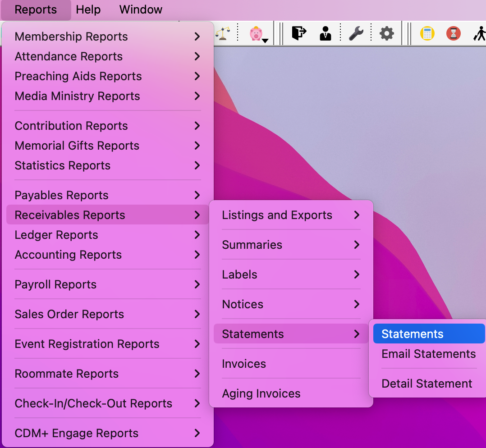Image resolution: width=486 pixels, height=448 pixels.
Task: Click the red hourglass icon
Action: 453,33
